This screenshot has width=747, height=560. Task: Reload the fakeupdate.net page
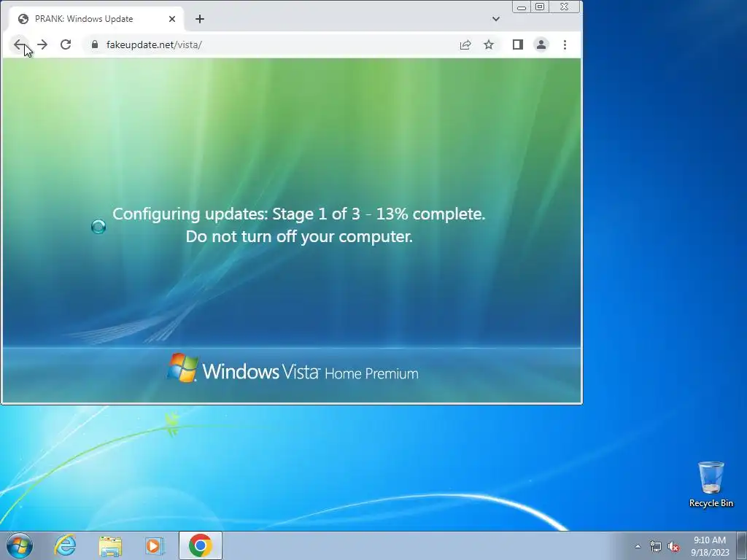coord(66,44)
